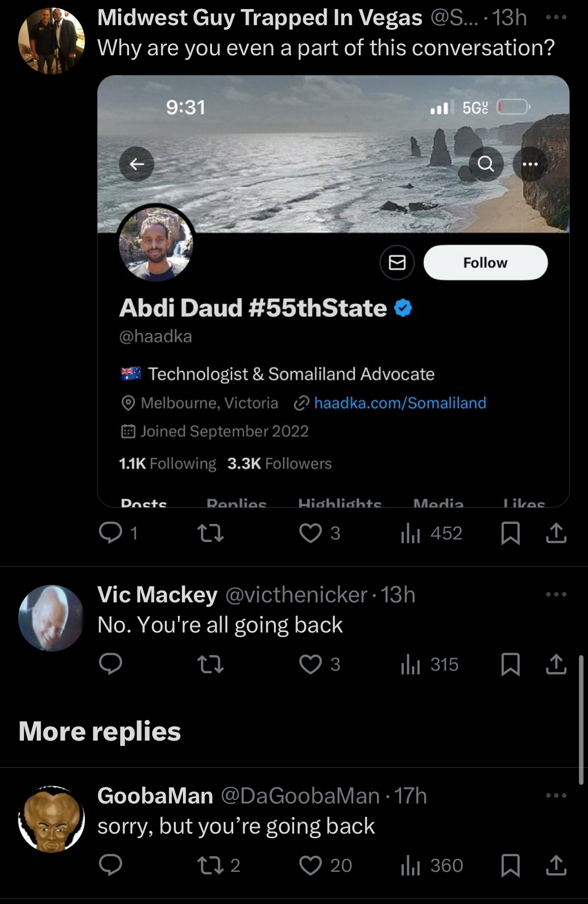Viewport: 588px width, 904px height.
Task: Like GoobaMan's reply with 20 likes
Action: tap(325, 865)
